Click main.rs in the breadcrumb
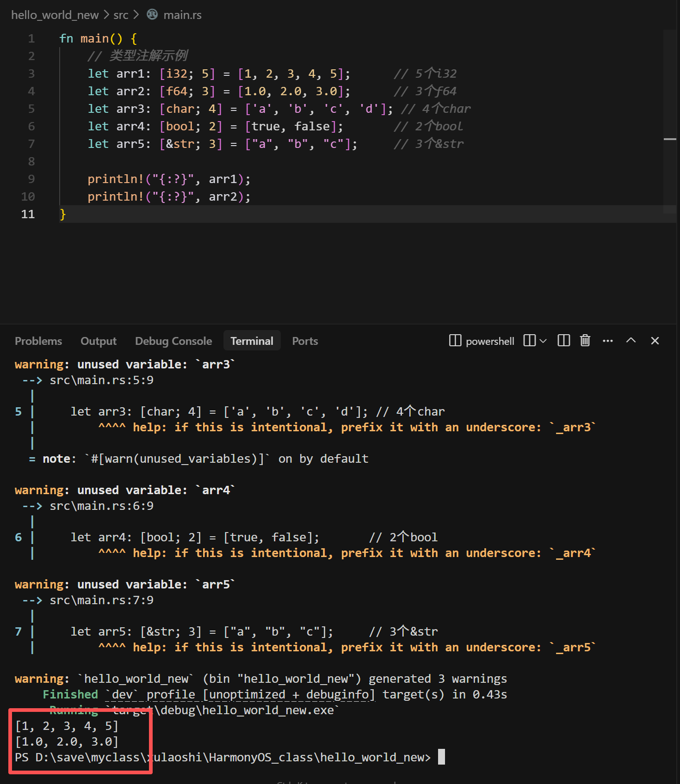680x784 pixels. (x=182, y=15)
